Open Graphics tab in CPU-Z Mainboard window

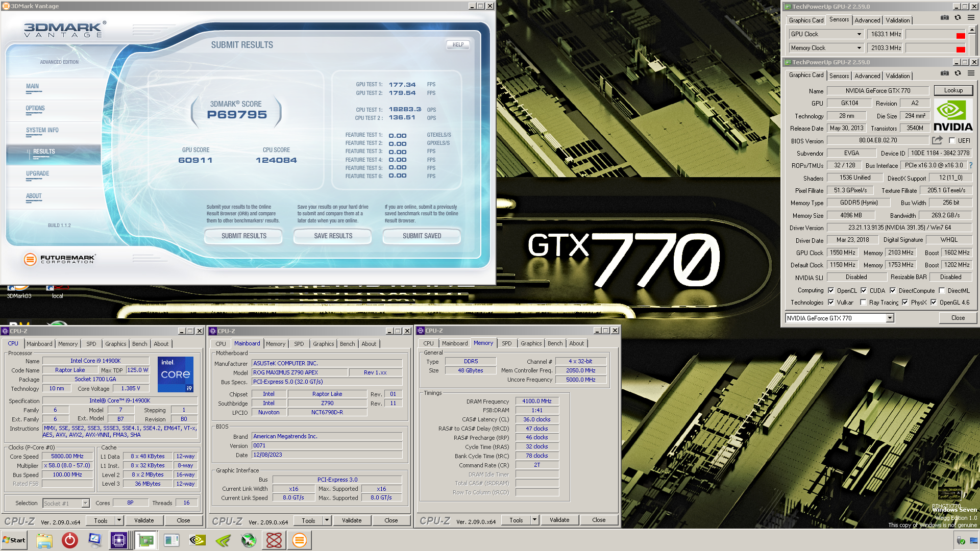[x=323, y=344]
